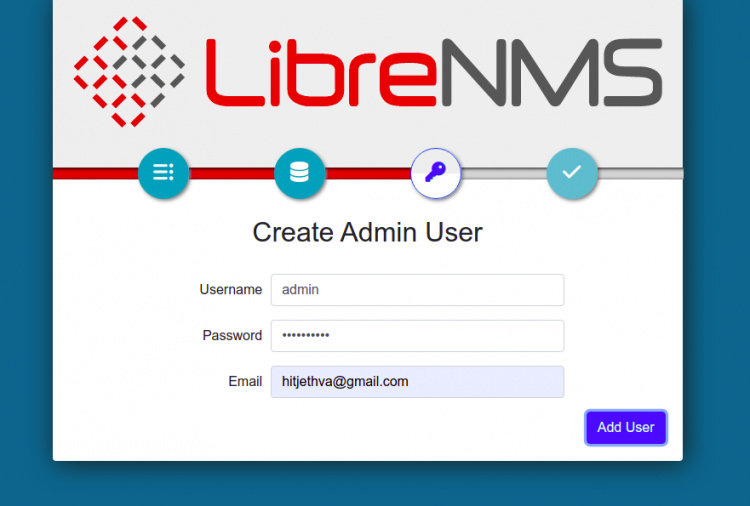Click the Email label
The height and width of the screenshot is (506, 750).
245,382
